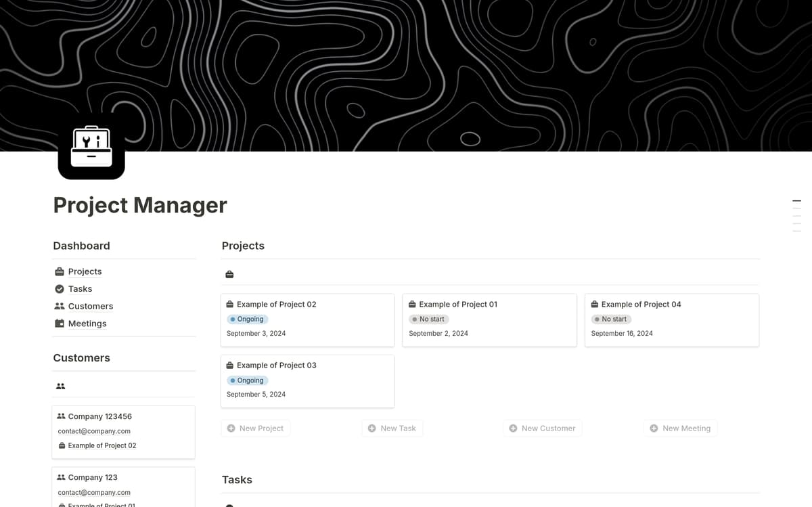Viewport: 812px width, 507px height.
Task: Click briefcase icon on Example of Project 04 card
Action: coord(595,305)
